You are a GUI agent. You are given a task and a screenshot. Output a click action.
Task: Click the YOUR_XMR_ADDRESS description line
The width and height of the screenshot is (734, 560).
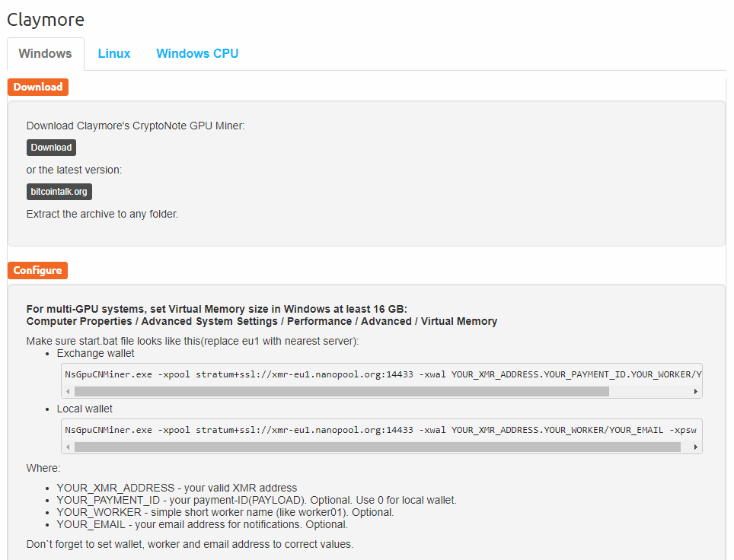177,488
